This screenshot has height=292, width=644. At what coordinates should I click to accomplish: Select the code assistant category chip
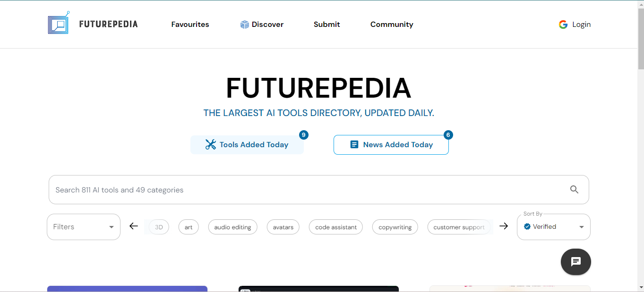point(336,227)
